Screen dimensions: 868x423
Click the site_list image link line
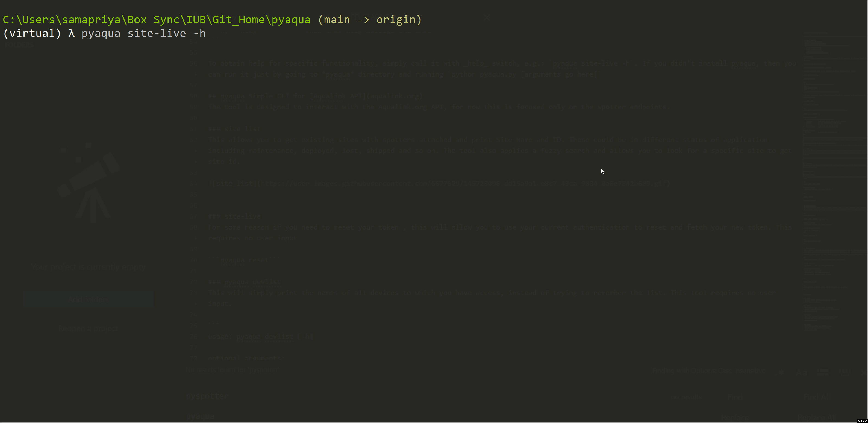tap(439, 184)
